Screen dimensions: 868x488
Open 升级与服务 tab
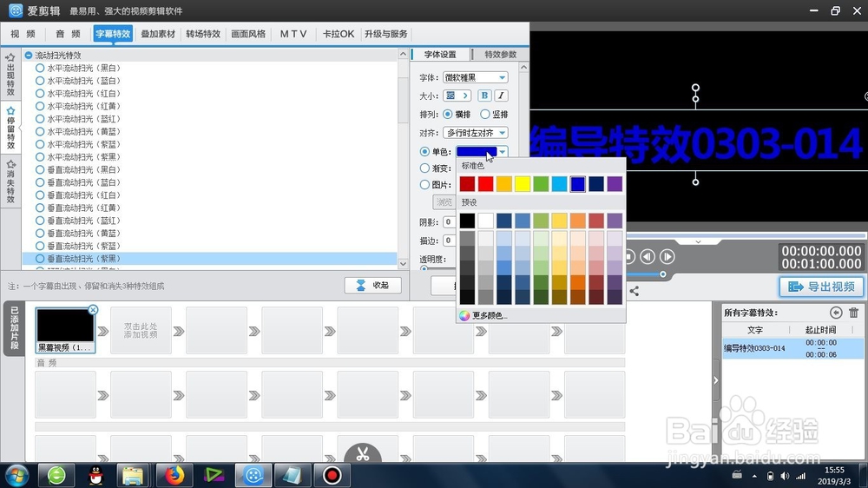click(x=386, y=34)
